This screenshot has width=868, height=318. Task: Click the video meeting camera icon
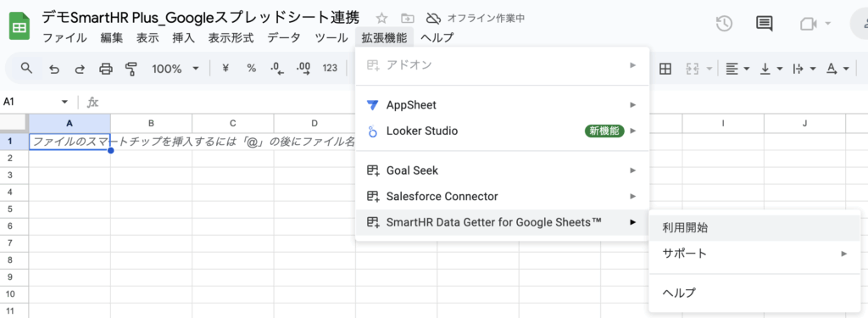click(x=809, y=23)
